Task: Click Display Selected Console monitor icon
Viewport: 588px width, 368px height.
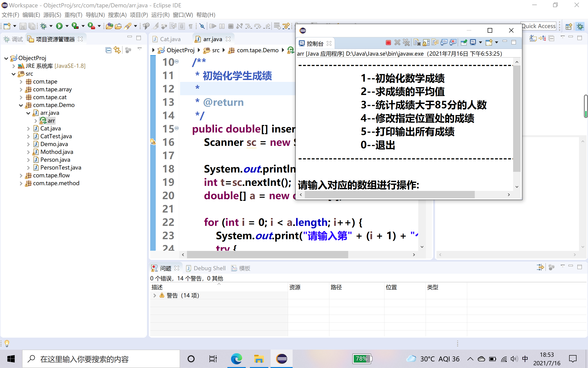Action: (473, 43)
